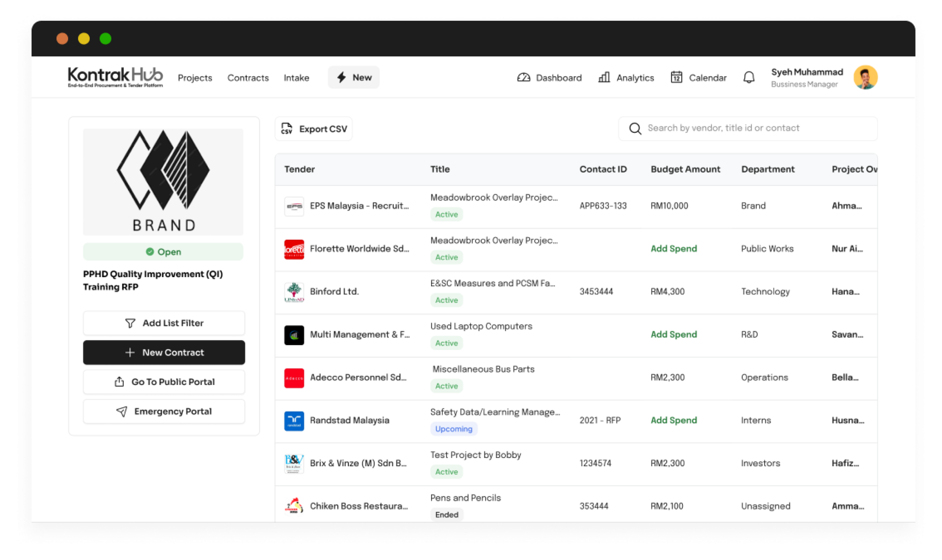Click the Analytics bar chart icon
Screen dimensions: 942x560
(604, 77)
